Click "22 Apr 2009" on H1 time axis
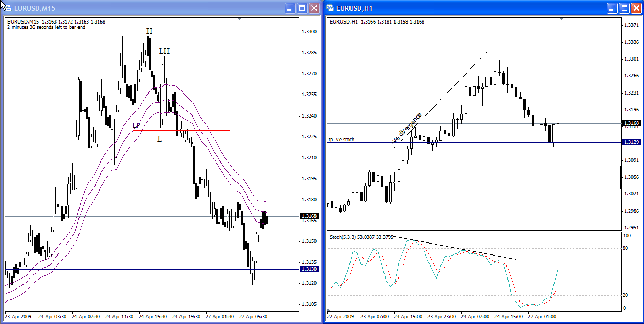The image size is (644, 324). click(341, 316)
